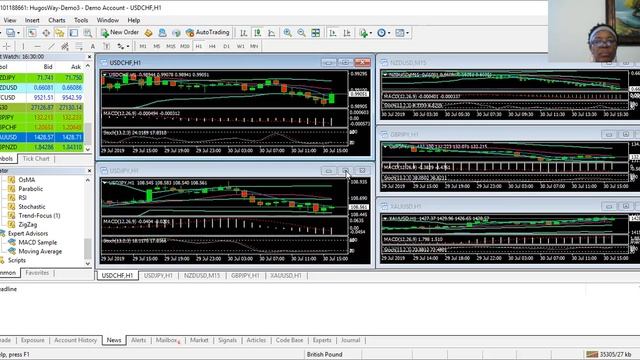Screen dimensions: 640x360
Task: Toggle chart Auto Scroll
Action: pos(333,33)
